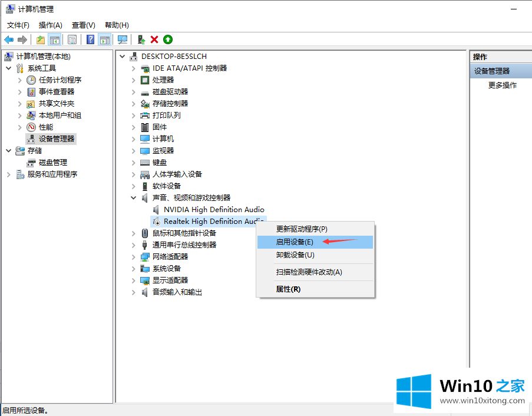This screenshot has height=416, width=532.
Task: Select the 系统设备 category
Action: click(167, 269)
